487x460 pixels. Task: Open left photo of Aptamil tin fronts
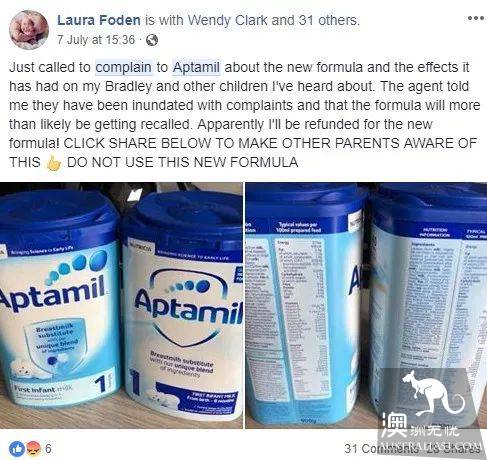coord(121,305)
